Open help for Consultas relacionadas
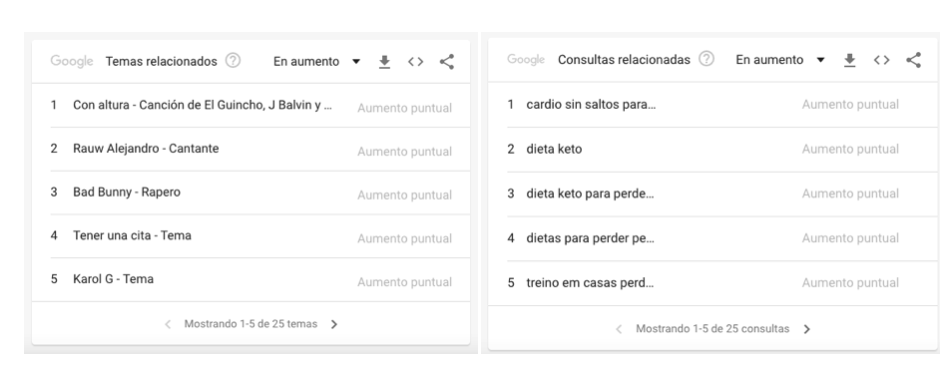 [706, 59]
